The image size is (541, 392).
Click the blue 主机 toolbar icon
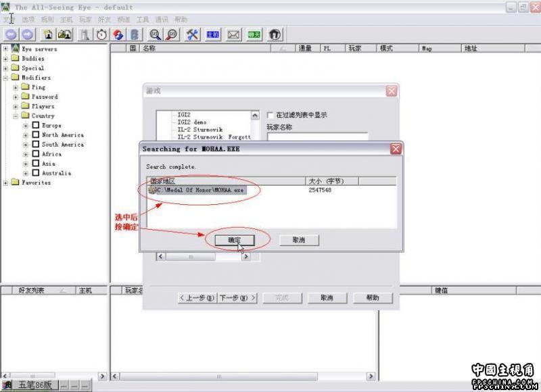[x=213, y=34]
